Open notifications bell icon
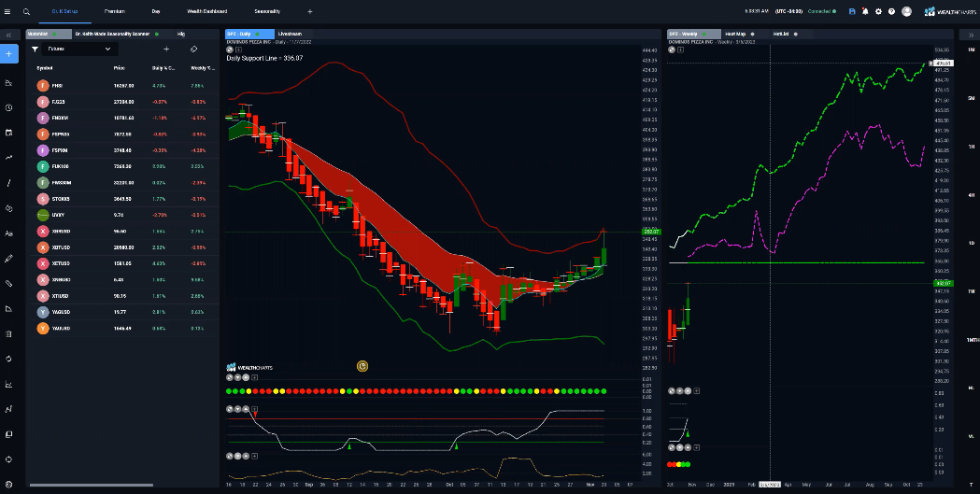Screen dimensions: 980x494 (865, 11)
